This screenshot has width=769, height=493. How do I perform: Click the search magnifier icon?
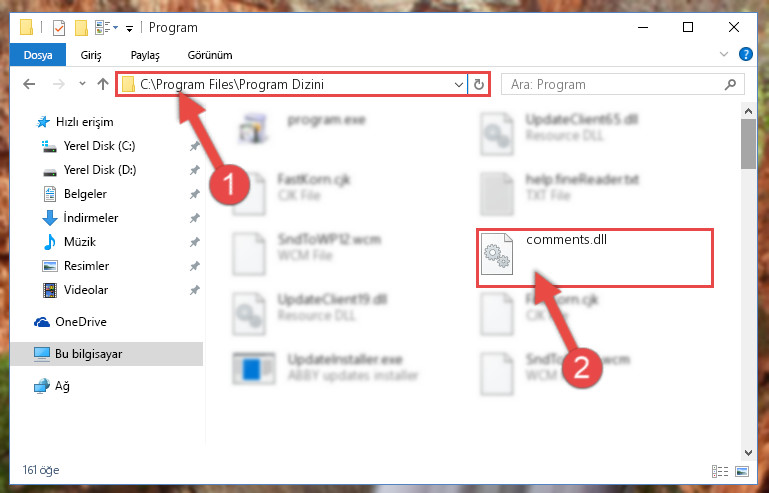[730, 84]
